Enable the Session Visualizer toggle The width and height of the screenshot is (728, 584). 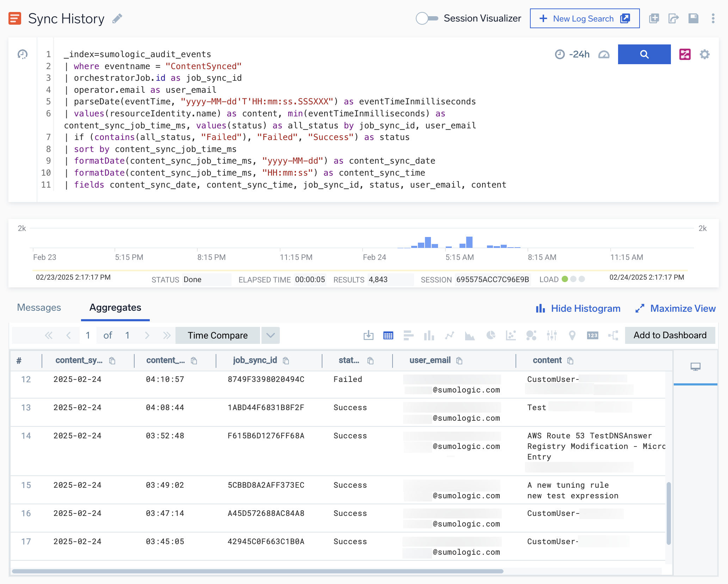click(x=427, y=18)
